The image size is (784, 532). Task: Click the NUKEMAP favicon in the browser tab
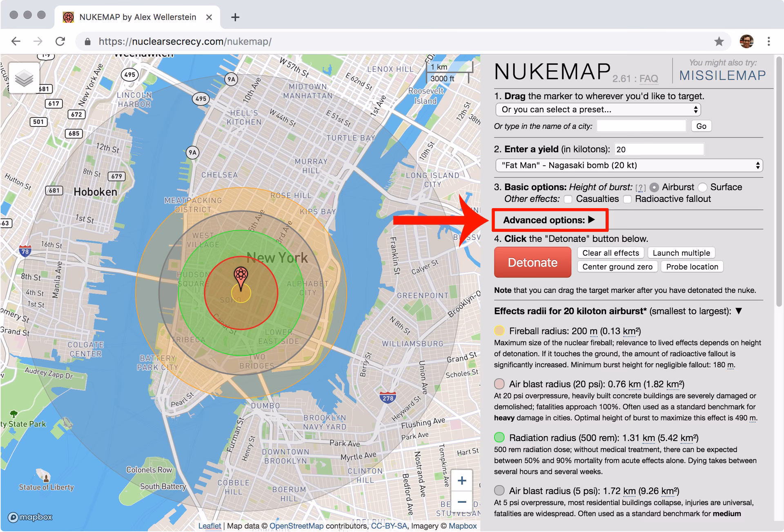pyautogui.click(x=68, y=17)
